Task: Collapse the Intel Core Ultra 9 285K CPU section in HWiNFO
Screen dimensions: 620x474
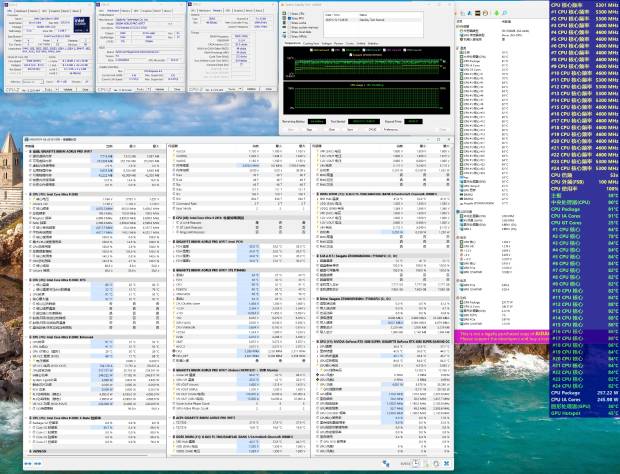Action: (27, 194)
